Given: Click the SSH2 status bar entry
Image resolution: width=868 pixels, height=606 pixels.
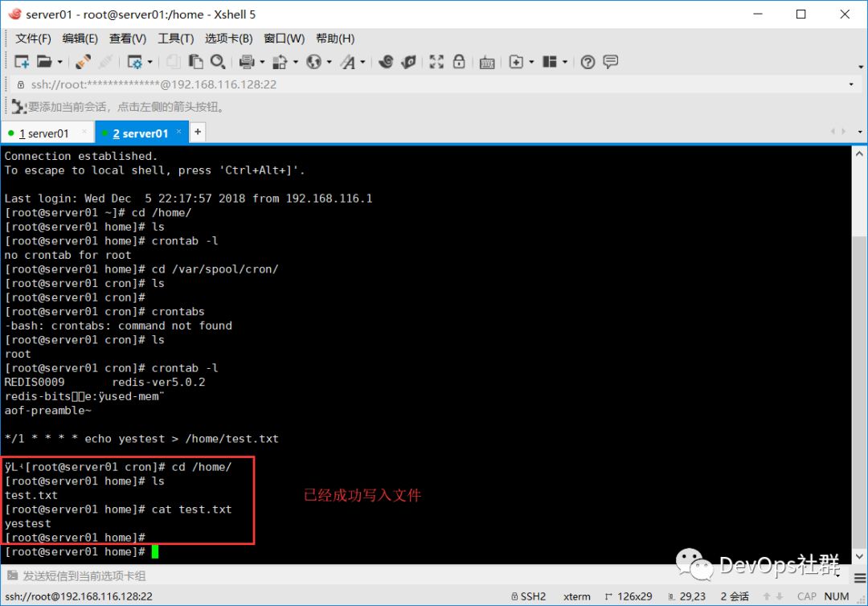Looking at the screenshot, I should (529, 596).
